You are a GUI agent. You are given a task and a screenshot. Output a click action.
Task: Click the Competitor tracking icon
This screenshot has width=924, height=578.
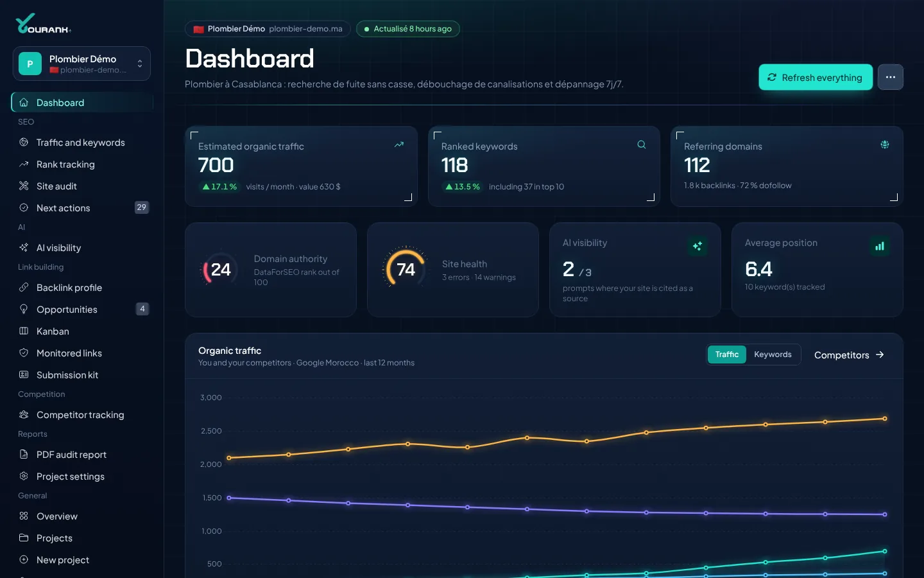click(24, 414)
